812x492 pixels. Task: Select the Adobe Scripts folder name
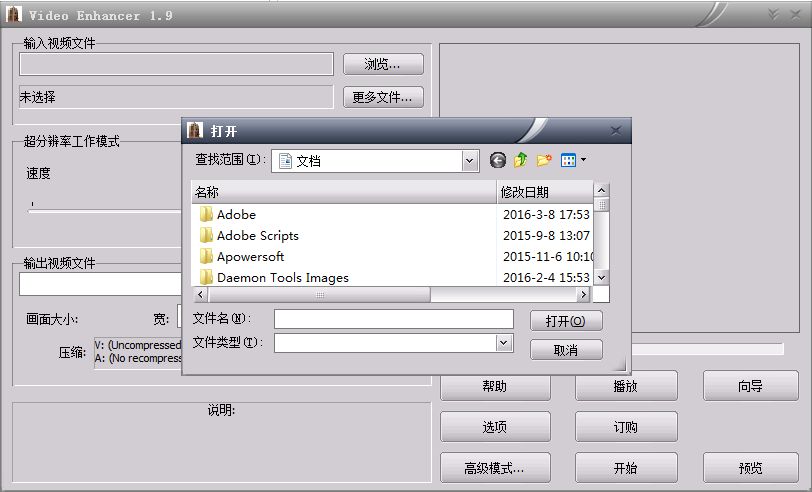[258, 236]
